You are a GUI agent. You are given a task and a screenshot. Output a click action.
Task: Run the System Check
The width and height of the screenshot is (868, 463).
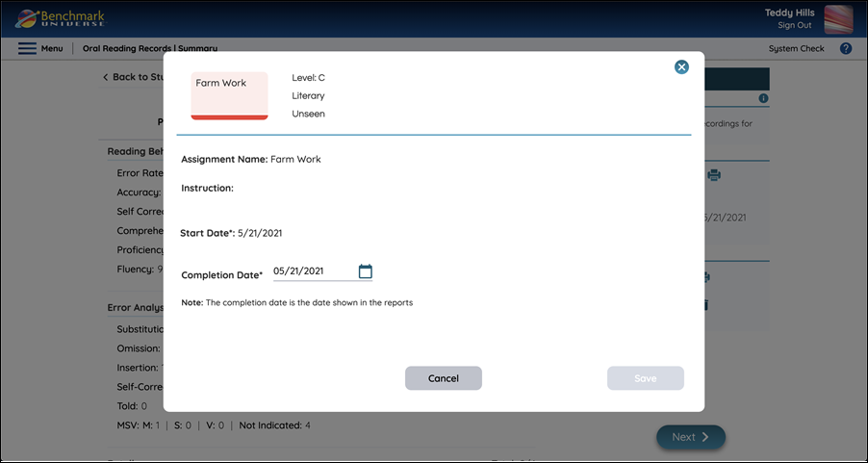pos(796,49)
